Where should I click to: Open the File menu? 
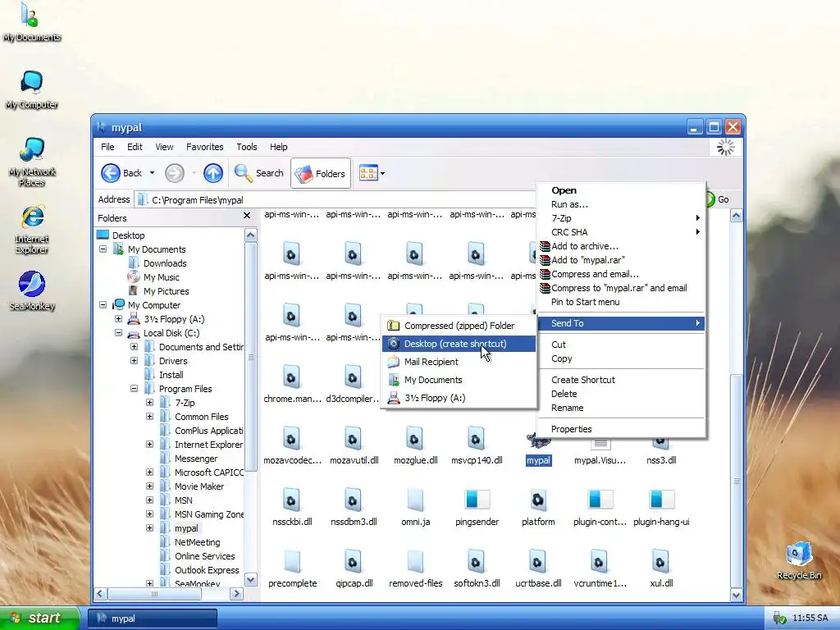107,147
